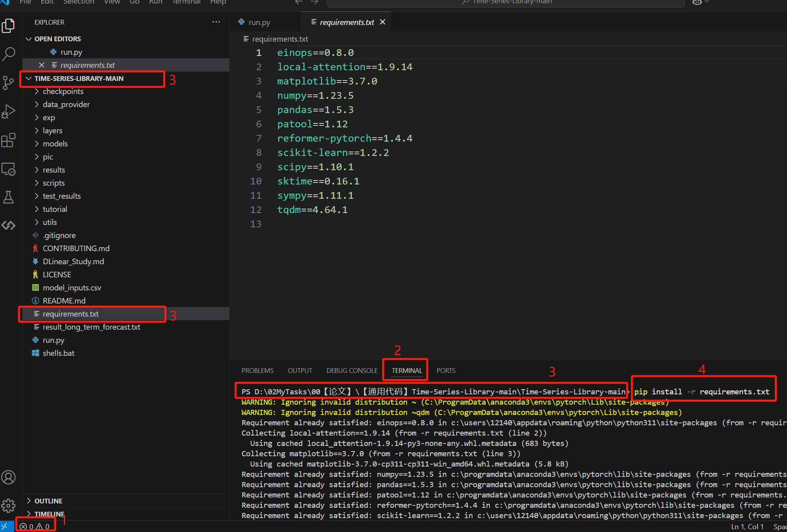The width and height of the screenshot is (787, 532).
Task: Open the Testing flask icon
Action: pyautogui.click(x=9, y=197)
